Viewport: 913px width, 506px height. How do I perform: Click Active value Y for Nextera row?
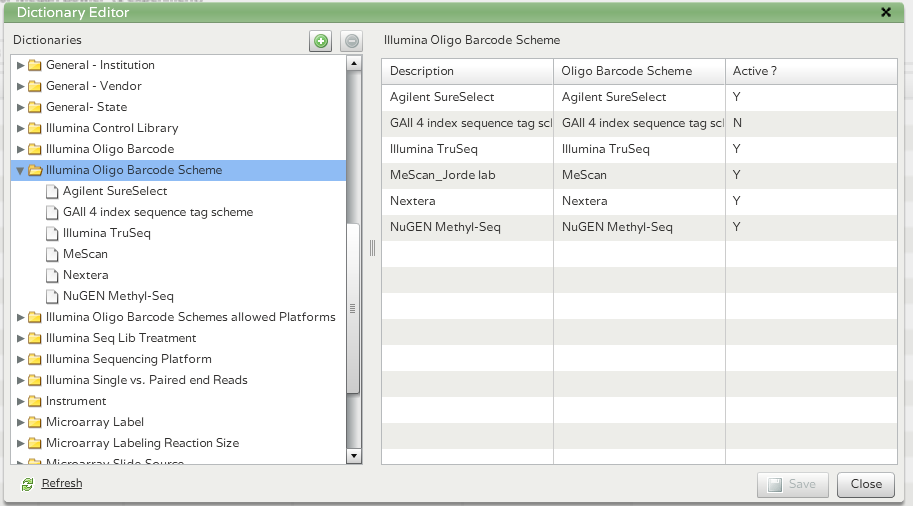(811, 201)
